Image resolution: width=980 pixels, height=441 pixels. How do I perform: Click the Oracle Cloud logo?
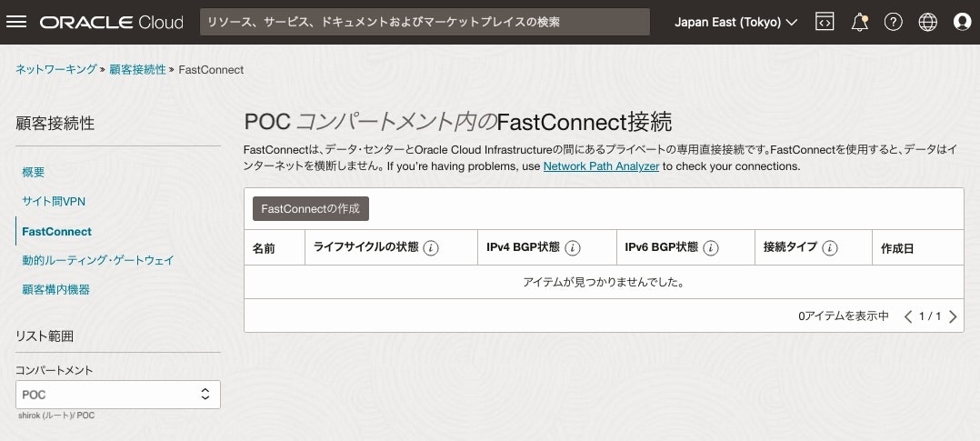tap(111, 23)
